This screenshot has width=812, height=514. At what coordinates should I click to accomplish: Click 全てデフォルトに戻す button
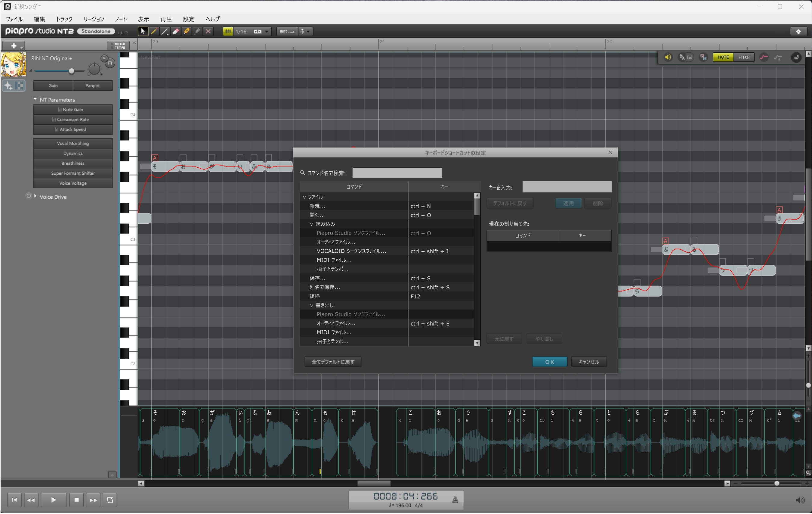pos(332,362)
